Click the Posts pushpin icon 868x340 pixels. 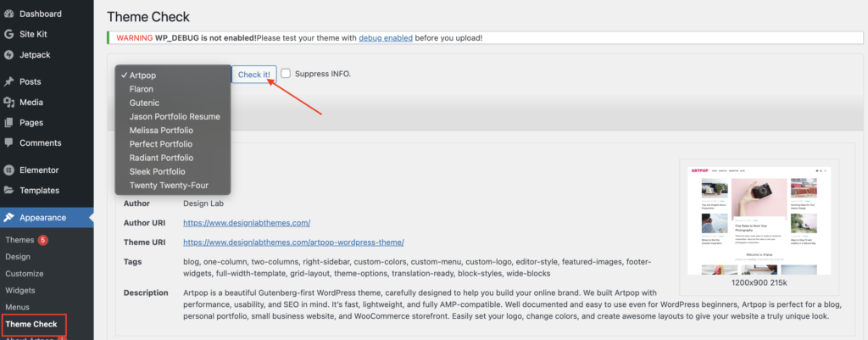coord(8,82)
